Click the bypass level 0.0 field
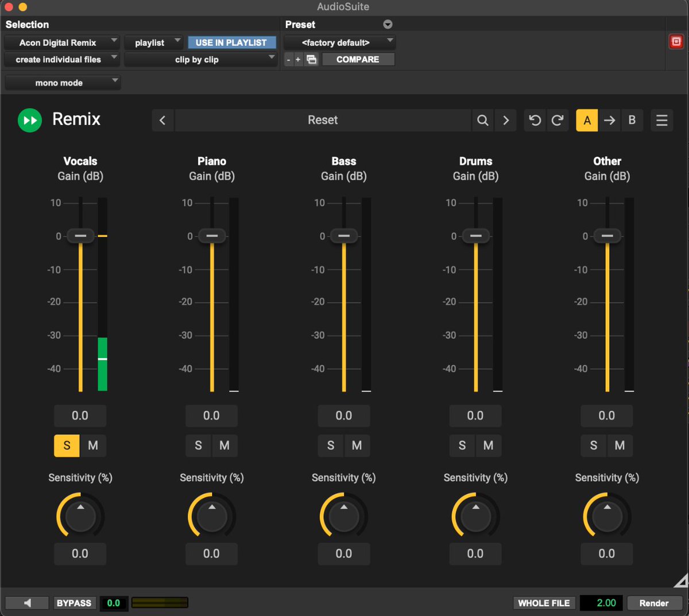The width and height of the screenshot is (689, 616). click(x=114, y=603)
